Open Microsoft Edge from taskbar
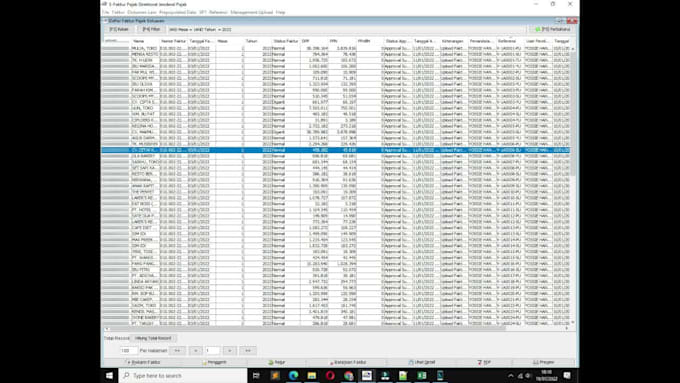 (294, 375)
